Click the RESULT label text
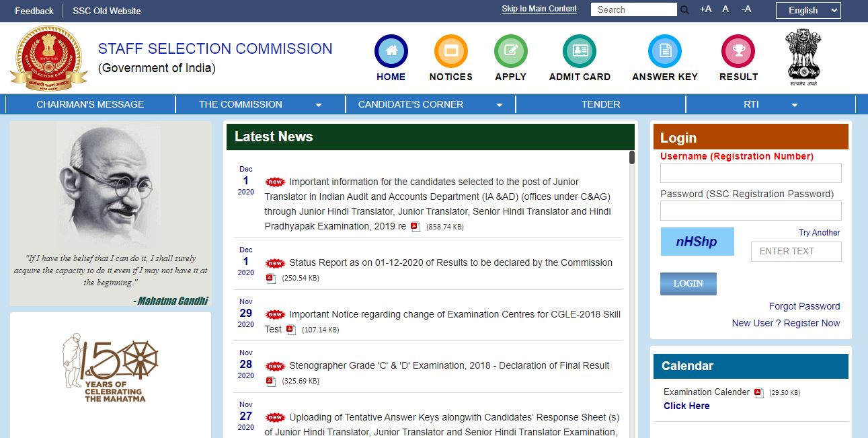Viewport: 868px width, 438px height. (738, 77)
